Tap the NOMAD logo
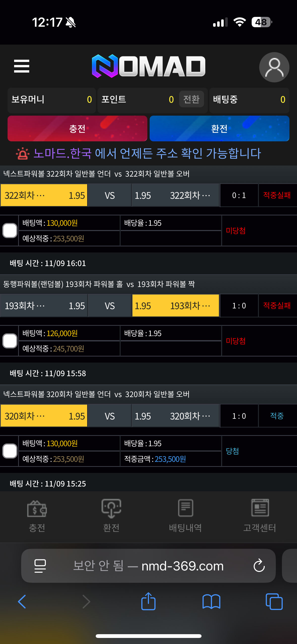The width and height of the screenshot is (297, 644). (149, 66)
